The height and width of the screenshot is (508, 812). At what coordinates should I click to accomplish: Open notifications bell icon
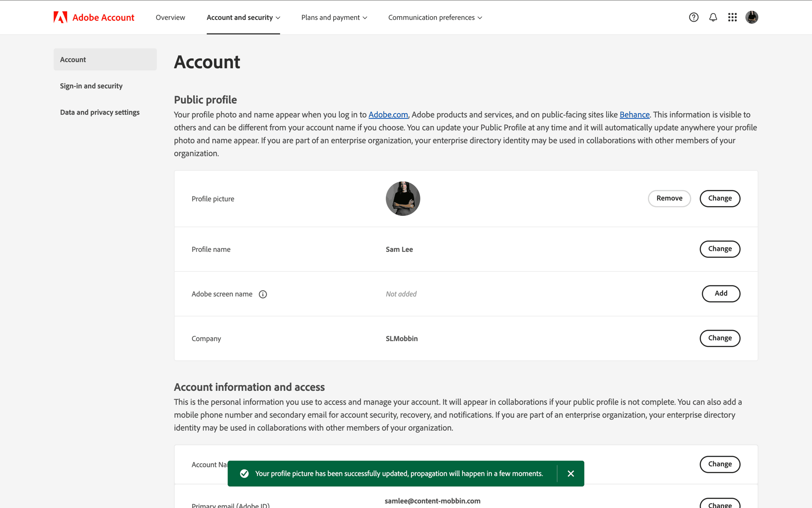[x=713, y=17]
